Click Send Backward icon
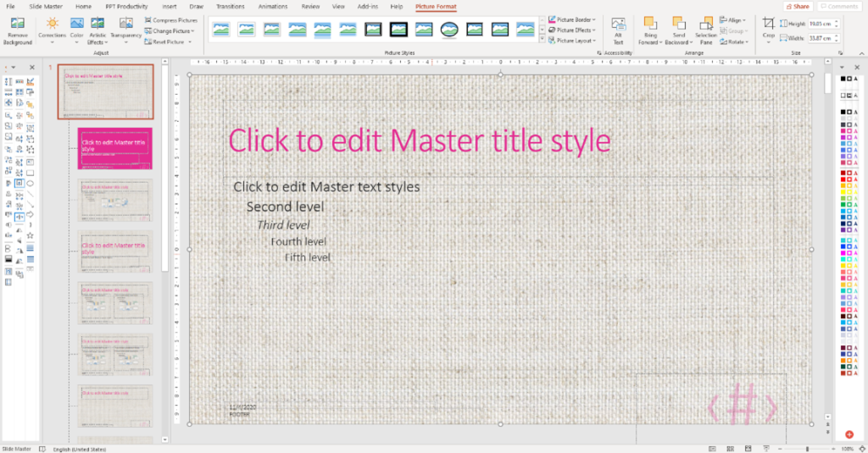Viewport: 868px width, 453px height. click(x=679, y=25)
